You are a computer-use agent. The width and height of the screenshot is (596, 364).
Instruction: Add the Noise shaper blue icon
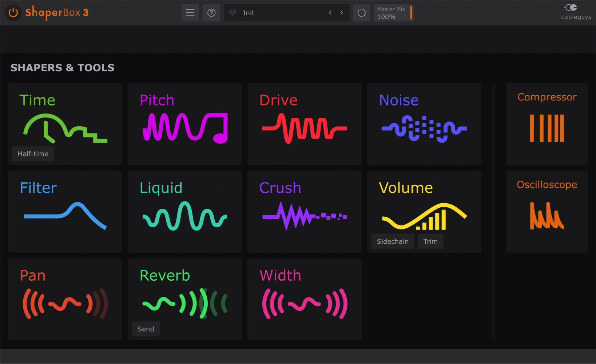click(424, 128)
